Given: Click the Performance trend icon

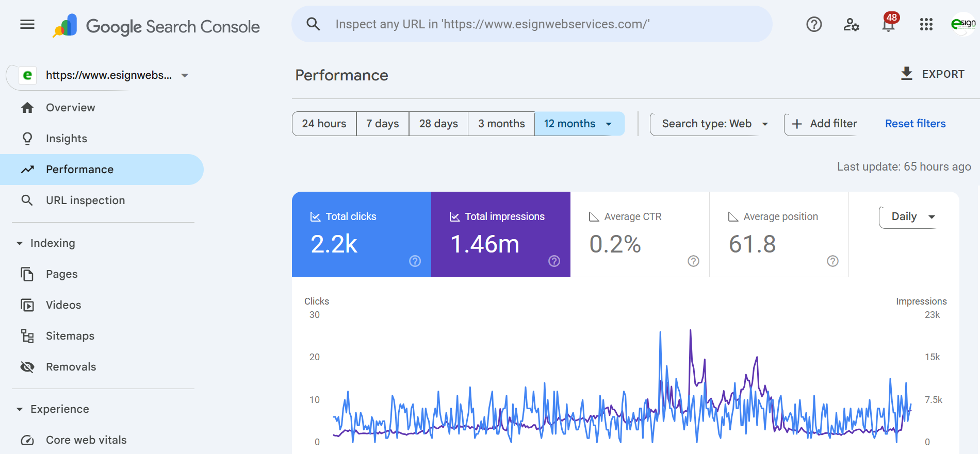Looking at the screenshot, I should [27, 170].
